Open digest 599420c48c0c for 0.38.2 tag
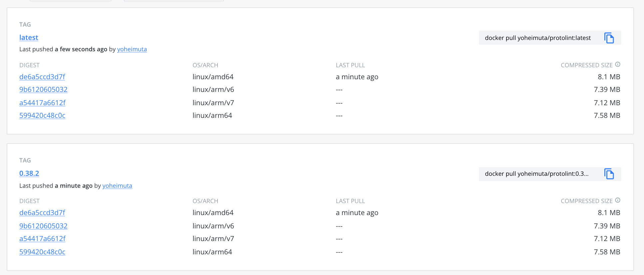The image size is (644, 275). click(42, 252)
